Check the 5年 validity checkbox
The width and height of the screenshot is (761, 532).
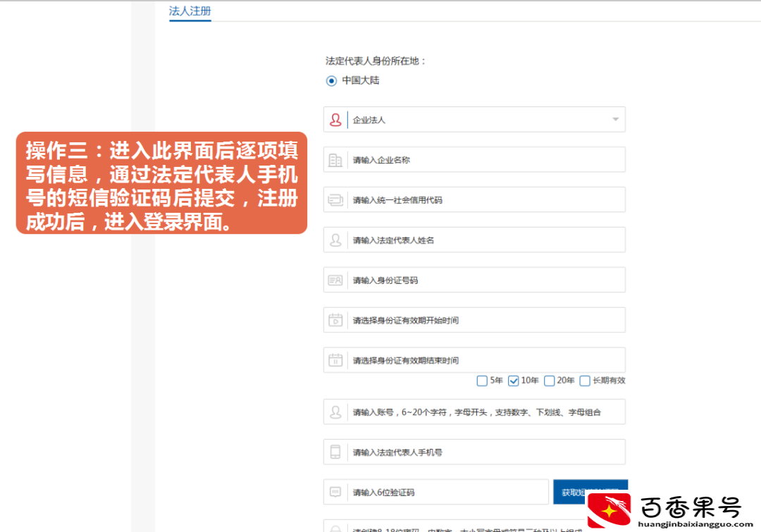click(482, 381)
